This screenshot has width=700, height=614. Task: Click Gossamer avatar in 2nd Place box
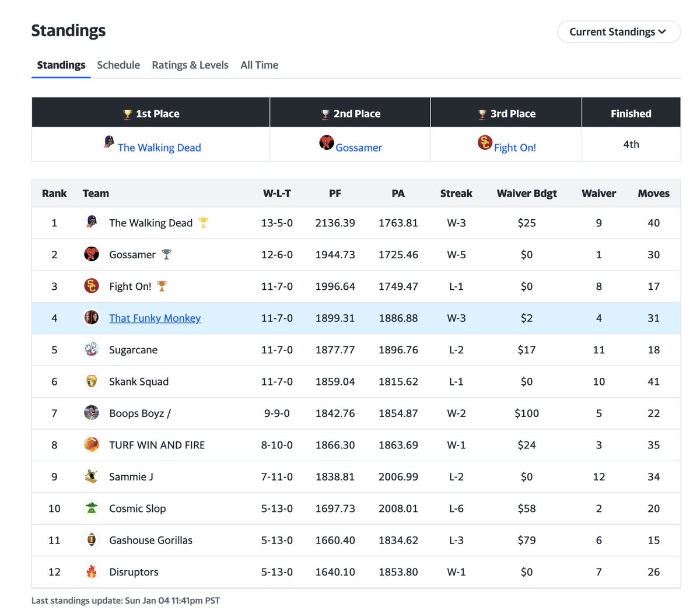pos(327,142)
